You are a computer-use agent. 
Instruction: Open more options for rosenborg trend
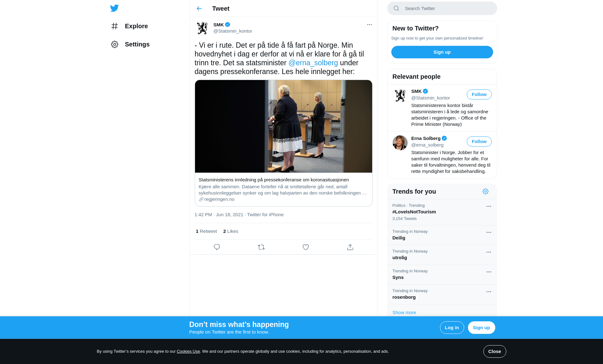coord(489,292)
